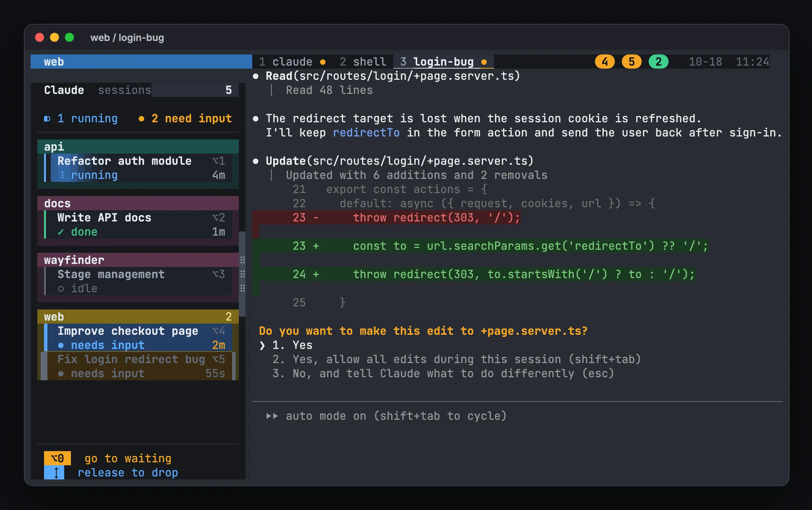812x510 pixels.
Task: Click the orange badge showing 5
Action: coord(631,62)
